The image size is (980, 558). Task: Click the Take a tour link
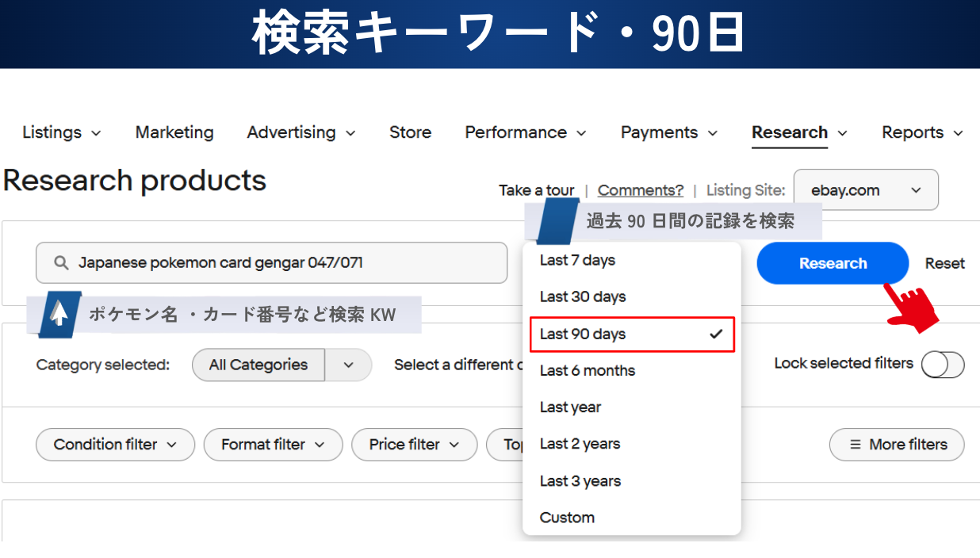tap(537, 190)
